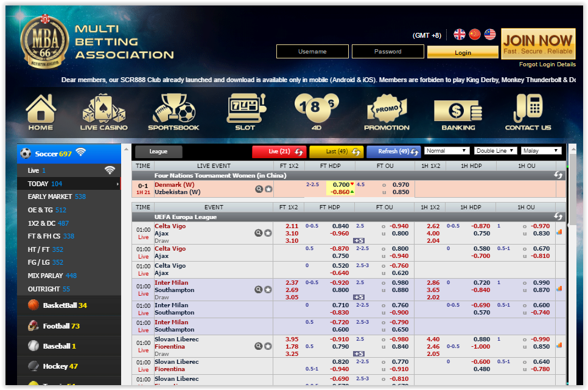Image resolution: width=588 pixels, height=390 pixels.
Task: Open the Contact Us page
Action: pyautogui.click(x=528, y=112)
